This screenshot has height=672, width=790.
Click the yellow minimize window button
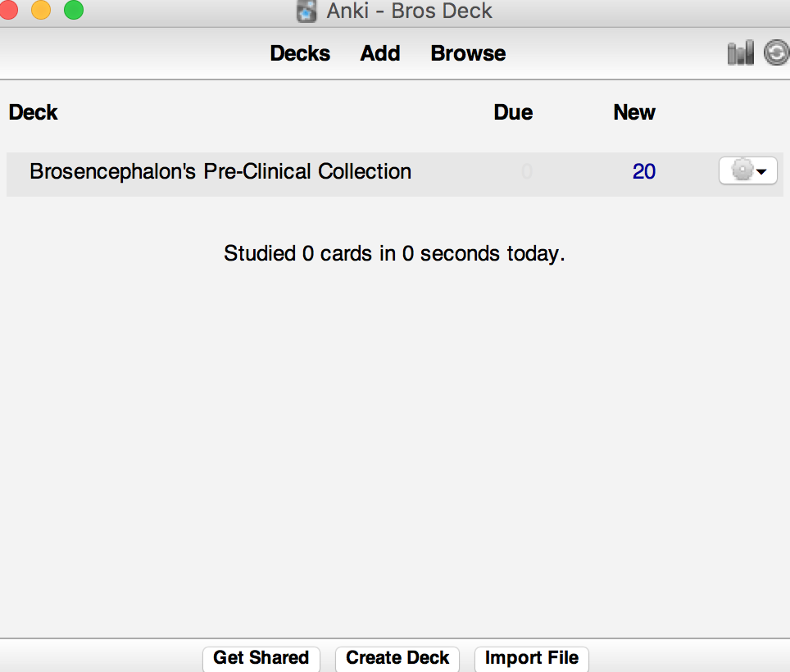(x=41, y=10)
